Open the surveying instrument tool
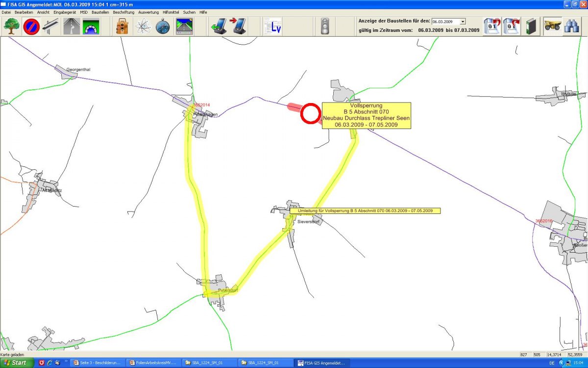 tap(122, 26)
